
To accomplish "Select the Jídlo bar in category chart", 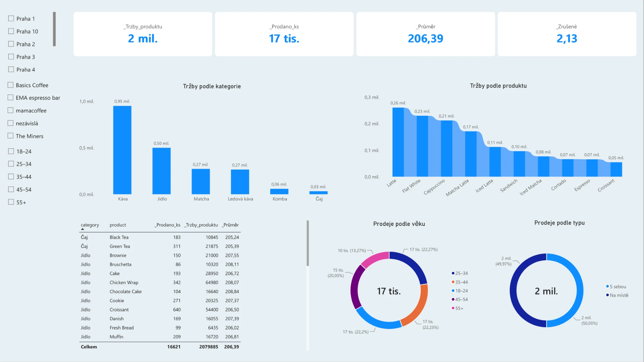I will [162, 171].
